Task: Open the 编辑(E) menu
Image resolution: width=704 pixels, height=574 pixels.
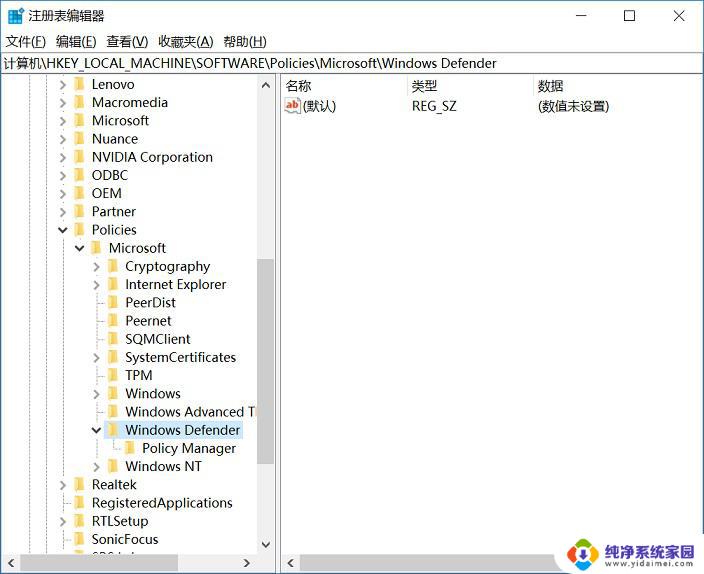Action: click(x=76, y=42)
